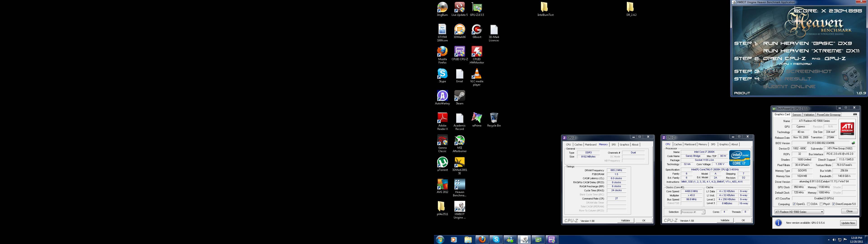The width and height of the screenshot is (868, 244).
Task: Open the MSI Afterburner desktop shortcut
Action: click(460, 143)
